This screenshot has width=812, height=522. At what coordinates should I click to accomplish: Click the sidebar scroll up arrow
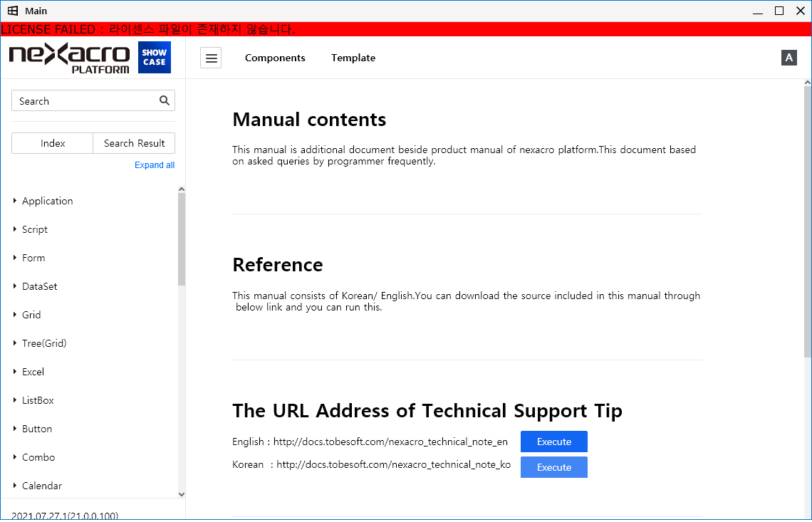pos(181,189)
